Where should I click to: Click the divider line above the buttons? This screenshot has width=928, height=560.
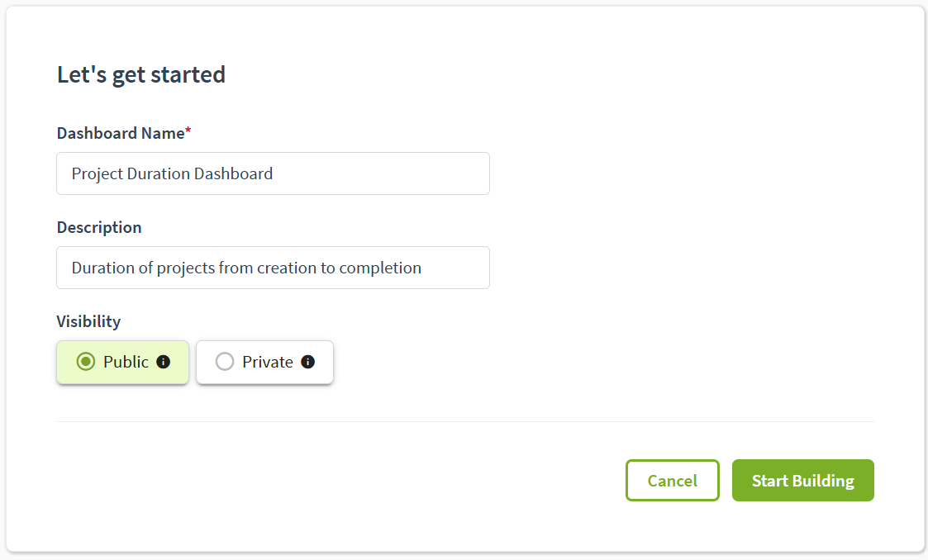click(x=464, y=421)
